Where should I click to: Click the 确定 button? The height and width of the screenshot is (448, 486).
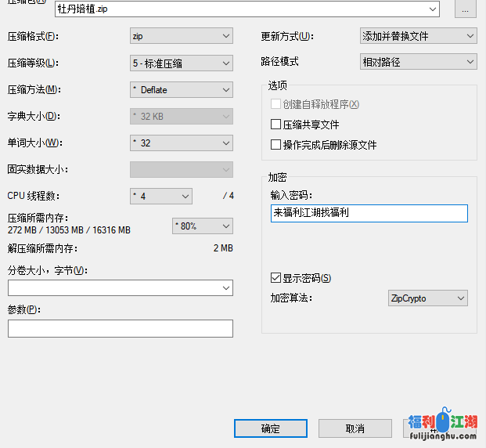[270, 429]
